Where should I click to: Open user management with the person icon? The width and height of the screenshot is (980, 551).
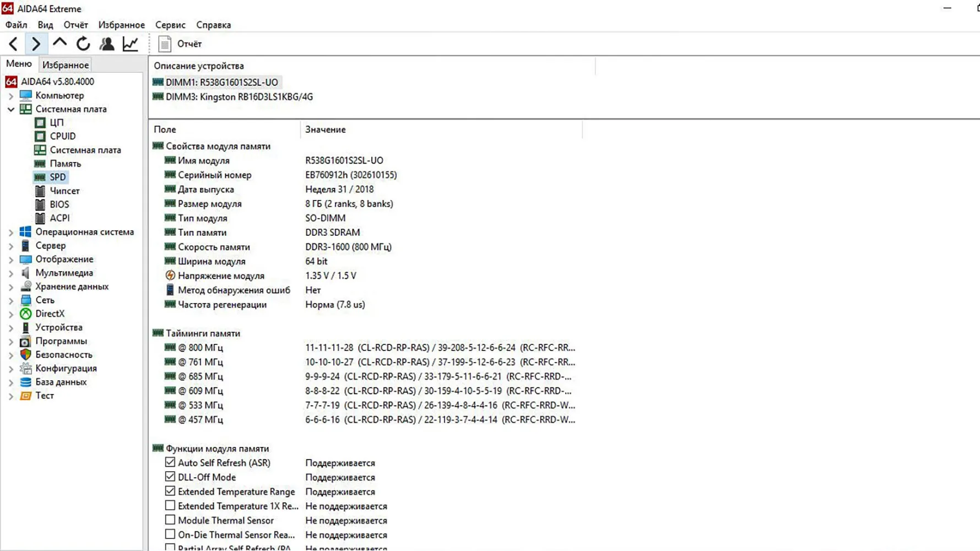point(107,44)
